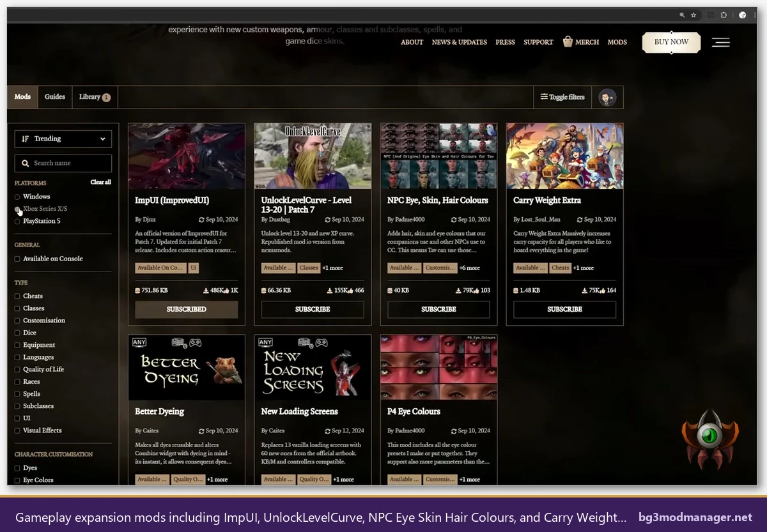Click the search magnifier icon in the name field

coord(26,163)
